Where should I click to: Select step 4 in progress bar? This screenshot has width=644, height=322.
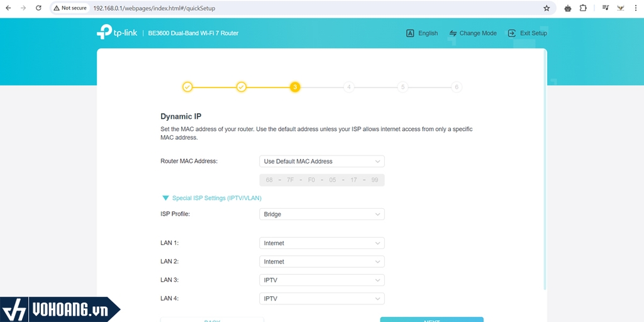click(348, 87)
